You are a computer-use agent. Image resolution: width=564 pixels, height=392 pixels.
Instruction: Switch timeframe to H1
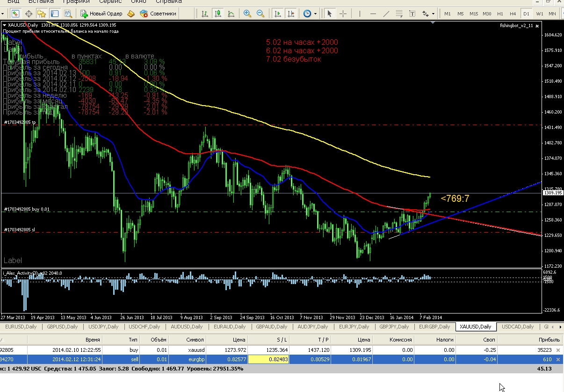click(500, 14)
